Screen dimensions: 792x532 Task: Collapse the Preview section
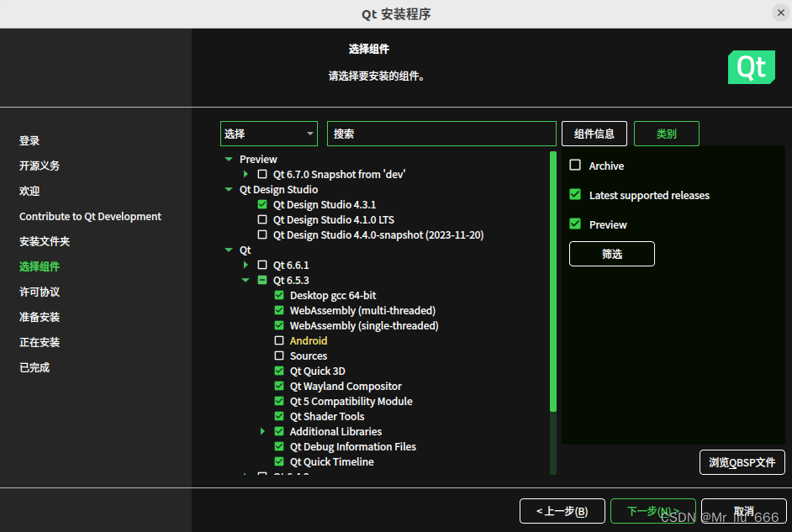(x=228, y=159)
